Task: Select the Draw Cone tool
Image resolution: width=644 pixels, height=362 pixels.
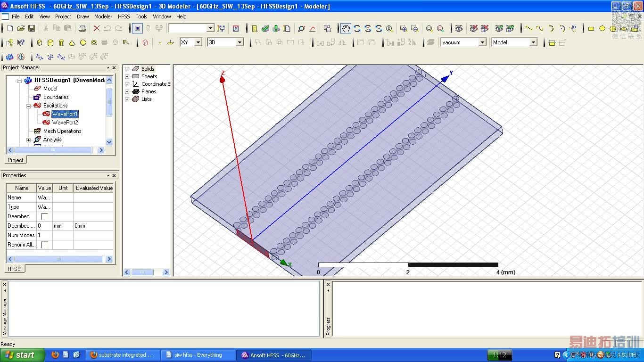Action: point(72,42)
